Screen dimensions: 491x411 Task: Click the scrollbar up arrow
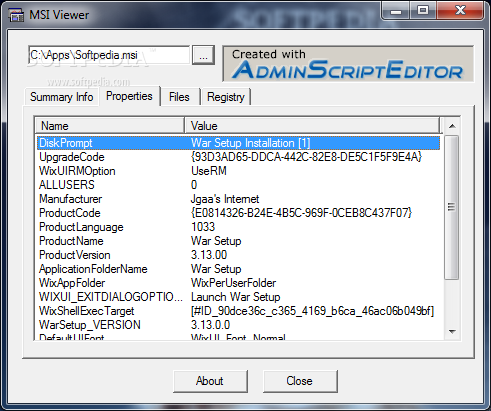click(x=452, y=126)
